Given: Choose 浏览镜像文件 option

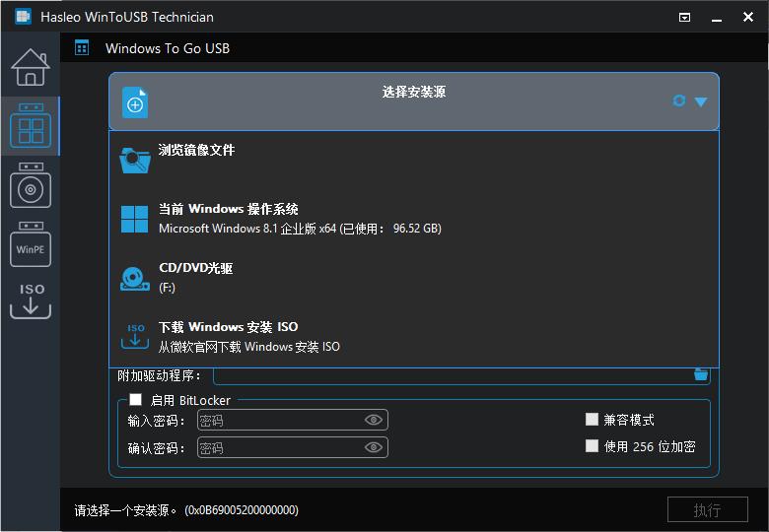Looking at the screenshot, I should click(414, 161).
